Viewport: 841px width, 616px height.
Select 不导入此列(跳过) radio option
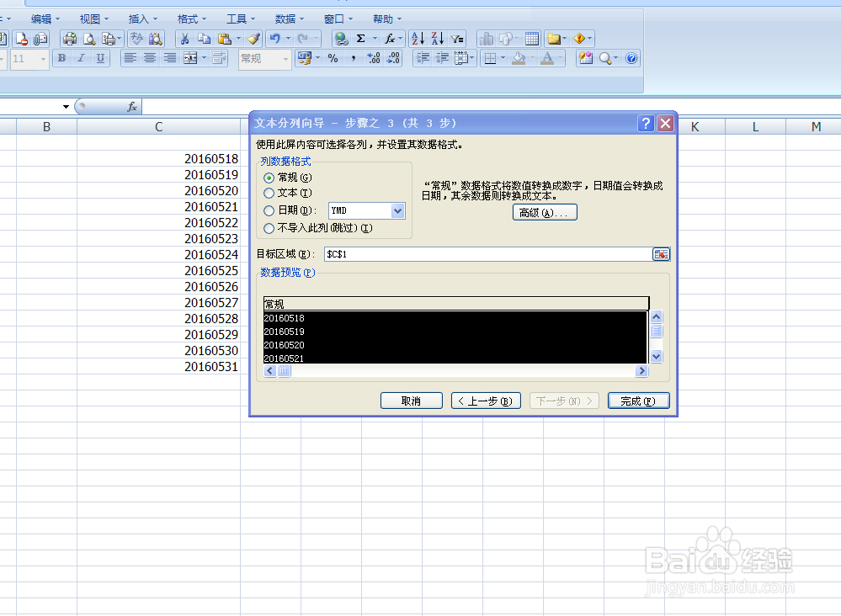click(269, 228)
